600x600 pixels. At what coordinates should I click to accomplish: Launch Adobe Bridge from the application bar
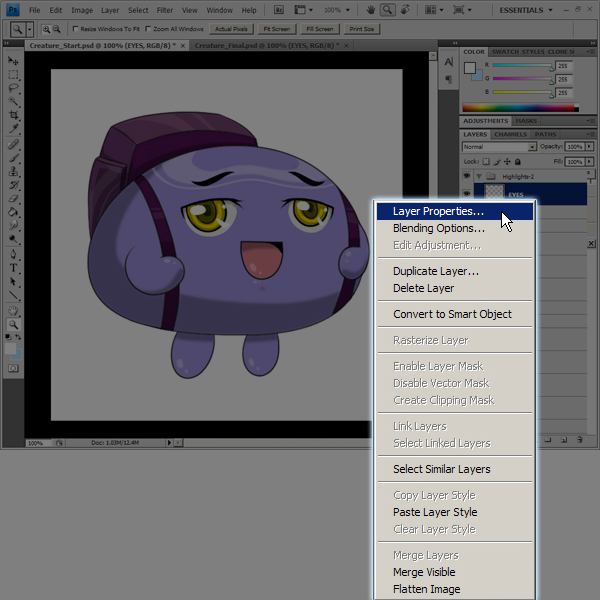[279, 10]
